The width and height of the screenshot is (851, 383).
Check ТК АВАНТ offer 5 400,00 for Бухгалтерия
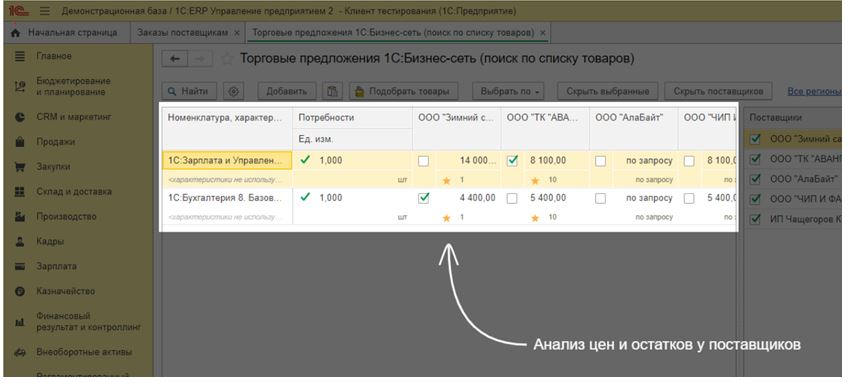512,198
